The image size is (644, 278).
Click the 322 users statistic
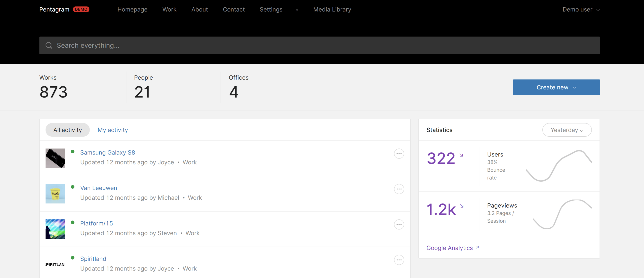[x=441, y=159]
